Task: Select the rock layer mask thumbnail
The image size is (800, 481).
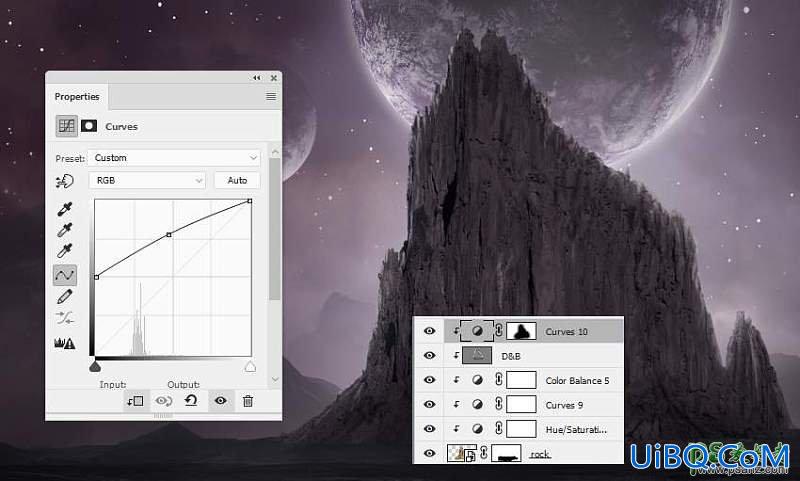Action: coord(506,453)
